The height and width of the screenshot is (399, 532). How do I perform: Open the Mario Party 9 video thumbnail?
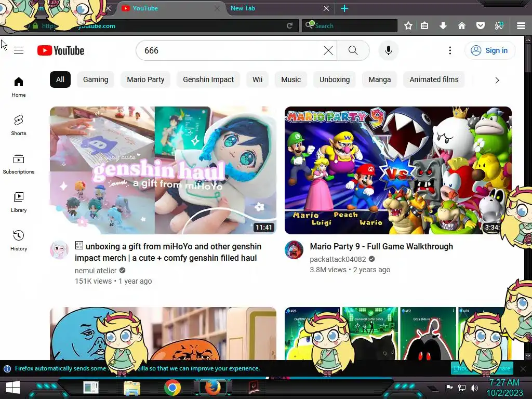pos(398,170)
